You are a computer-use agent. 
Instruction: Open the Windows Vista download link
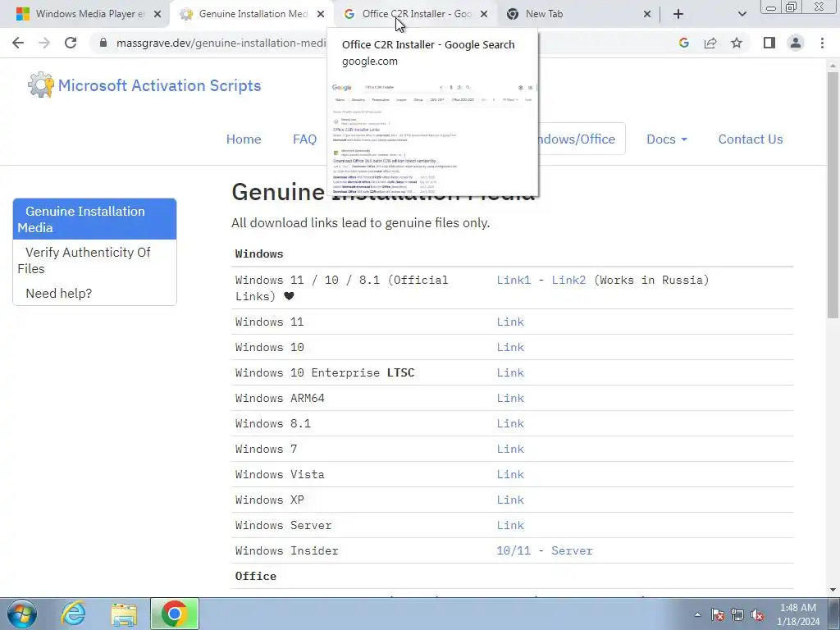click(x=510, y=475)
